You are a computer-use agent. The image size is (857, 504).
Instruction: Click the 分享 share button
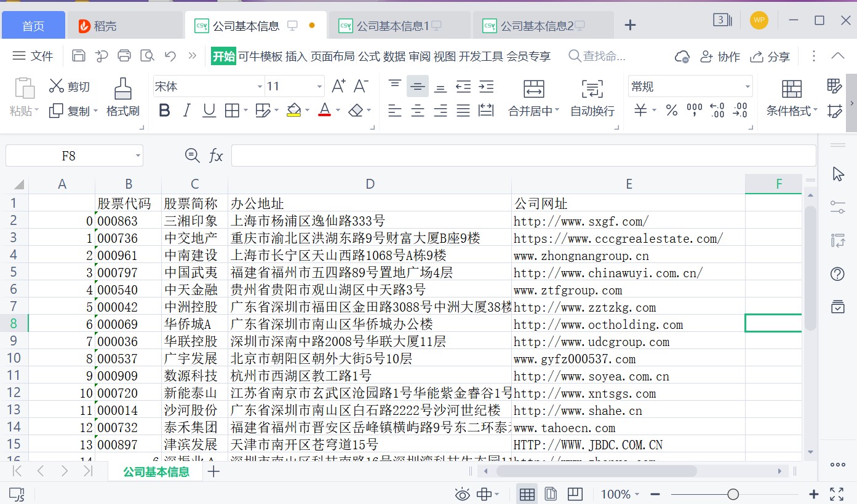click(770, 57)
